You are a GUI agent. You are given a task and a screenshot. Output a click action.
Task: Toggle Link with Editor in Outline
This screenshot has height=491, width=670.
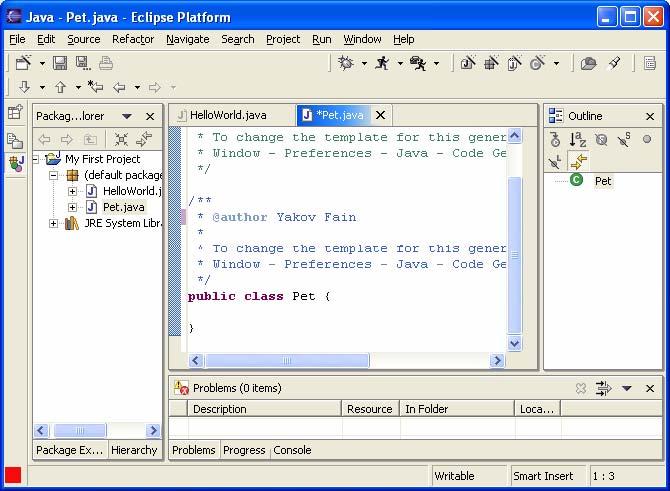(x=579, y=162)
